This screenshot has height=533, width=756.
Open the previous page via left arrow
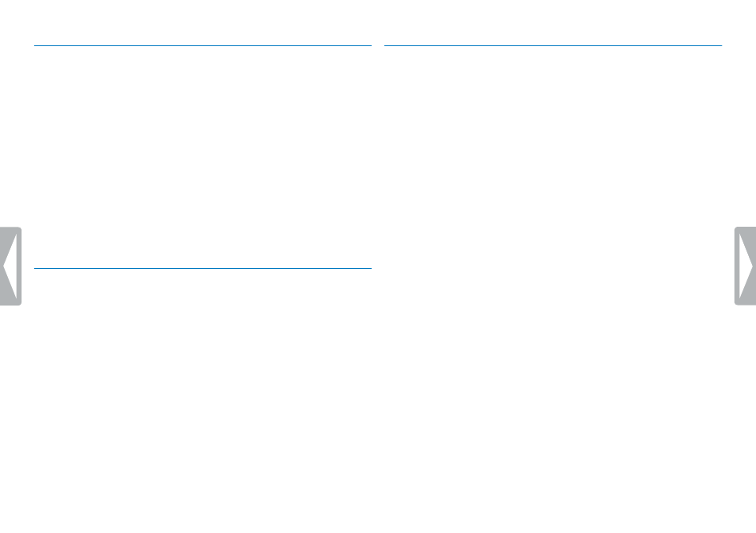(x=10, y=266)
